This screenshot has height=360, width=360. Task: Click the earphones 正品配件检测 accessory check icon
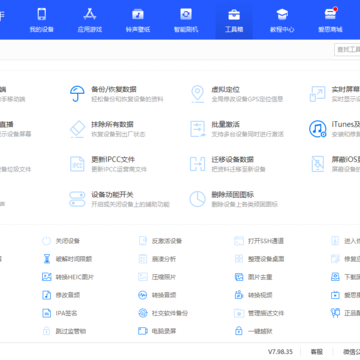tap(335, 313)
